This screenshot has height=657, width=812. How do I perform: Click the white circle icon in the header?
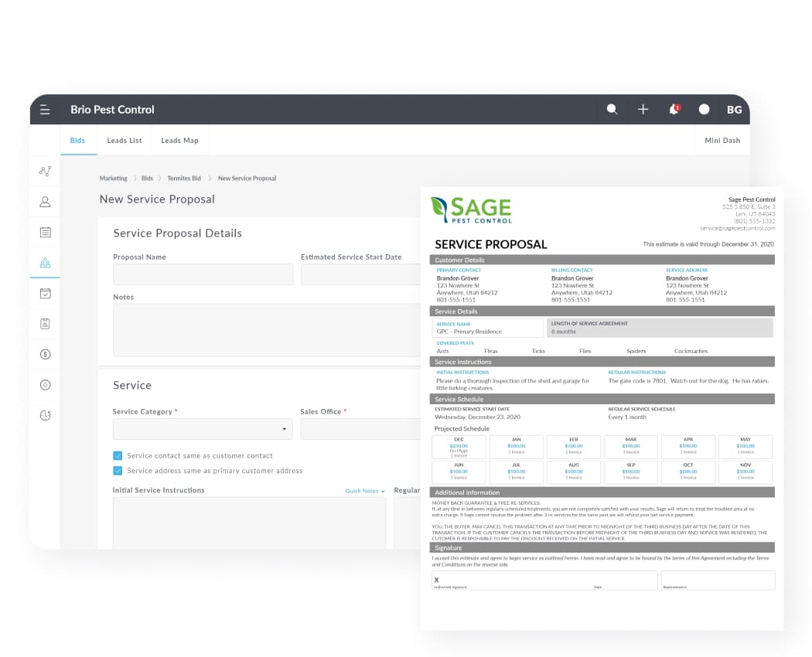[x=704, y=109]
